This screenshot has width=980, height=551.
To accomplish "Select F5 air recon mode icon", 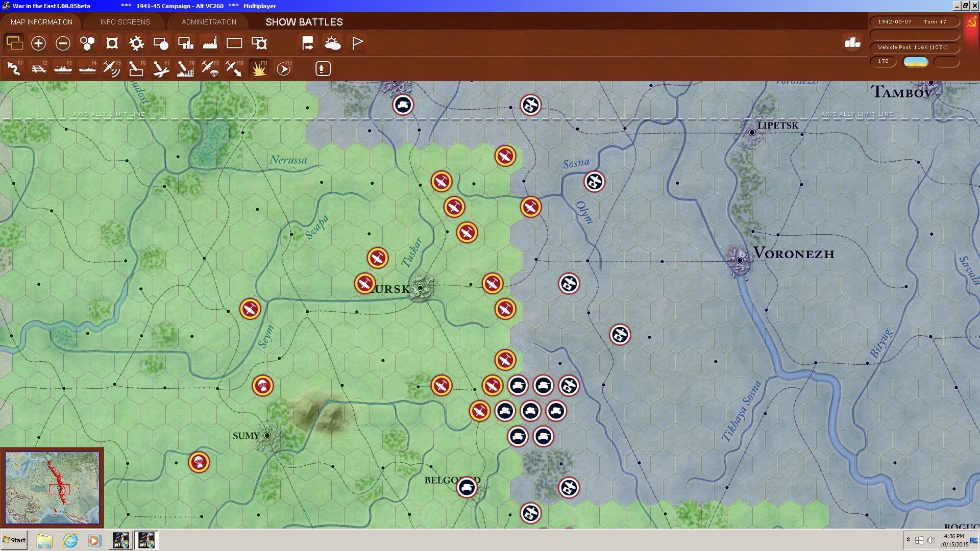I will [x=111, y=68].
